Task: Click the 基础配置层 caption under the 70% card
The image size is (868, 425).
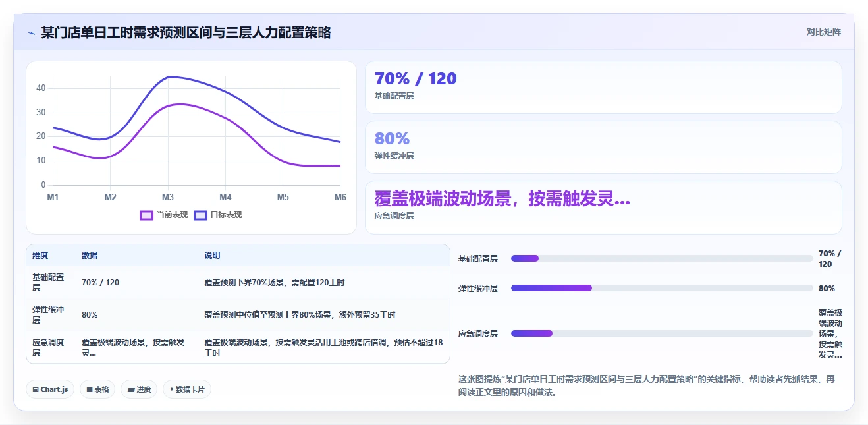Action: 394,96
